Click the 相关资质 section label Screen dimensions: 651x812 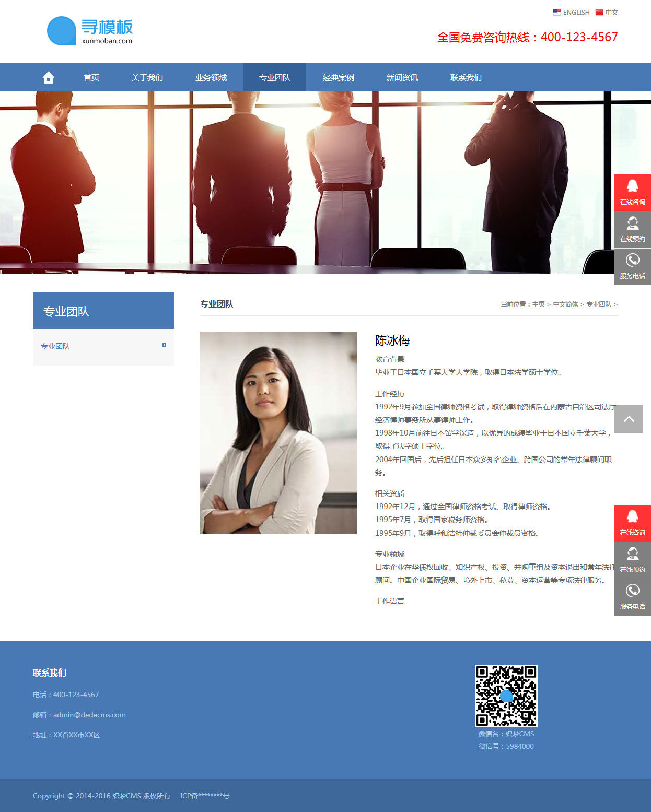[390, 493]
